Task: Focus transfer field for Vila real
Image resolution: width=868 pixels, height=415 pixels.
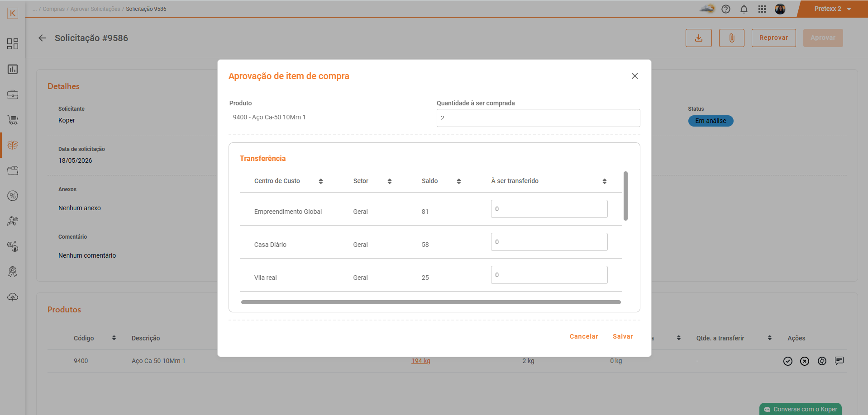Action: point(549,275)
